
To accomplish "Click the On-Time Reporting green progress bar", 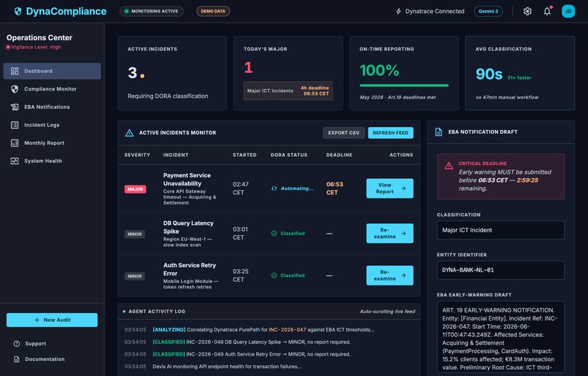I will pos(404,85).
